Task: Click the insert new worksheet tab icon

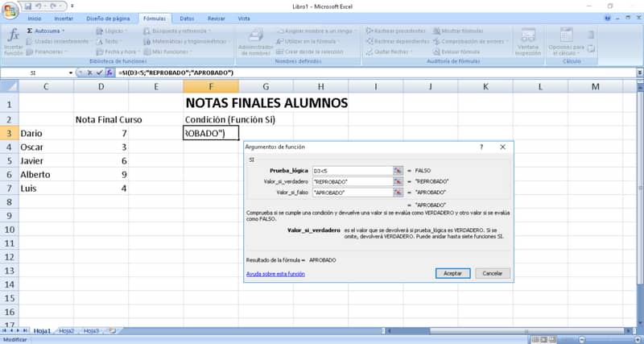Action: pos(112,330)
